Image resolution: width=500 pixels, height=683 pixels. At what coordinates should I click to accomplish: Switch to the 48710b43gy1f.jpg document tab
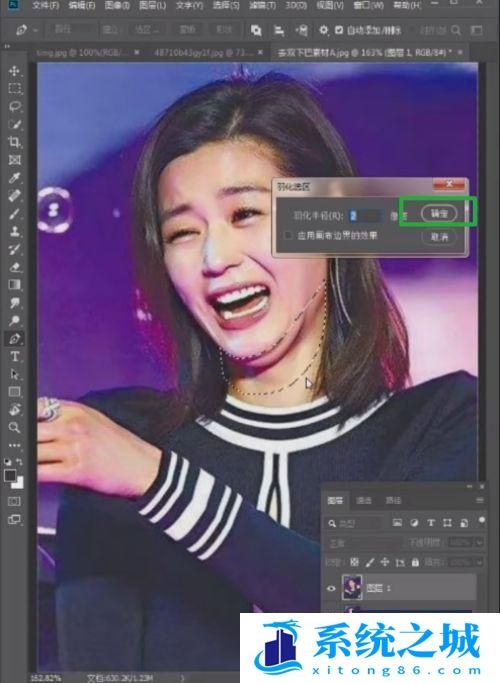(203, 52)
